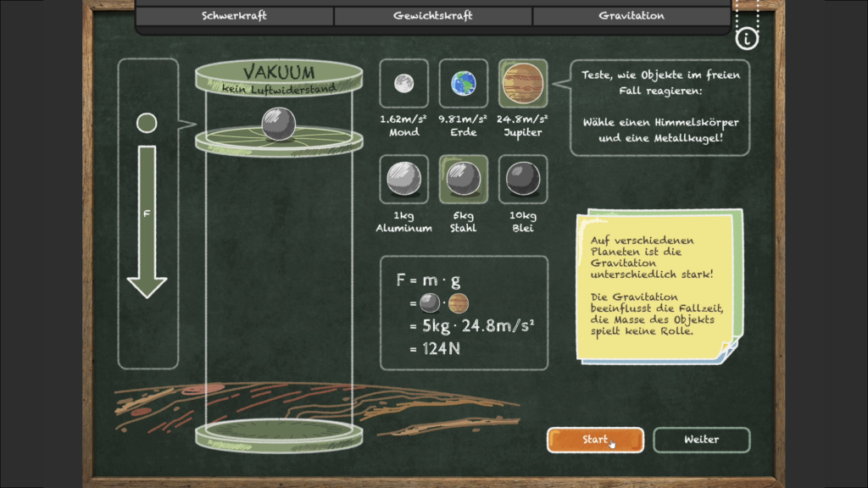
Task: Click the Jupiter icon in the formula
Action: (458, 303)
